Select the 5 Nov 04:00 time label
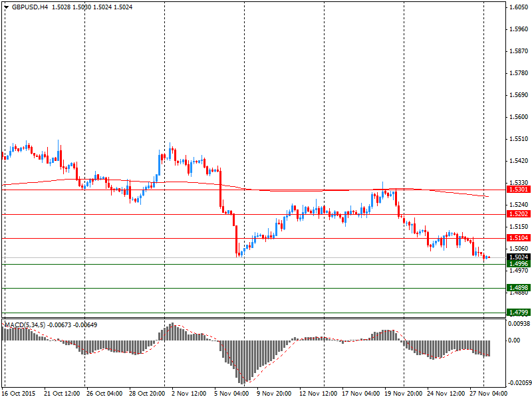This screenshot has height=399, width=532. tap(231, 394)
